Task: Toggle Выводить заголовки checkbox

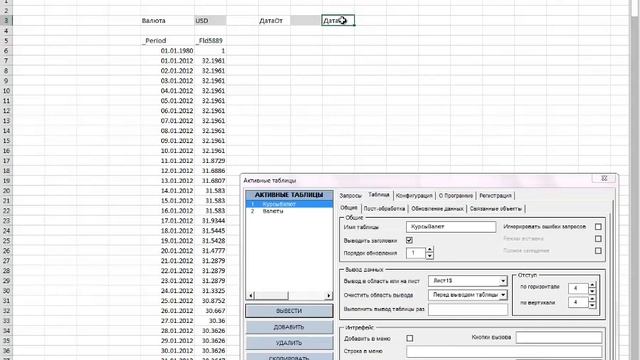Action: [x=409, y=240]
